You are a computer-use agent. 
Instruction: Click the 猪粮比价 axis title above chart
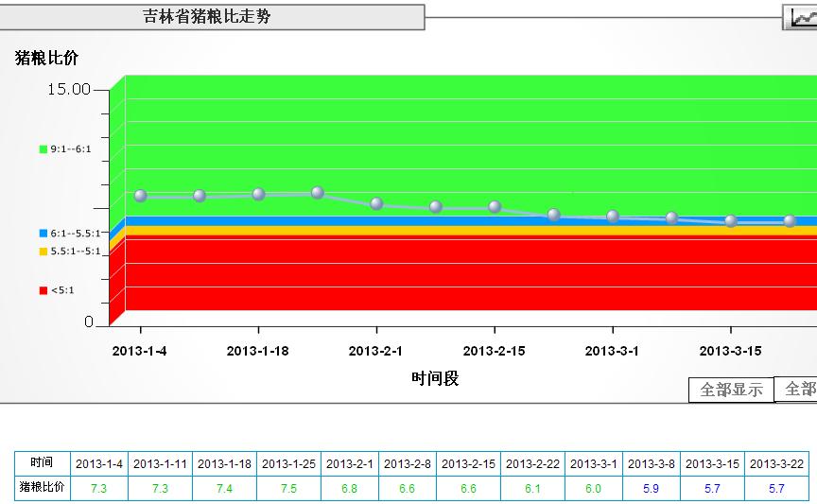coord(46,58)
